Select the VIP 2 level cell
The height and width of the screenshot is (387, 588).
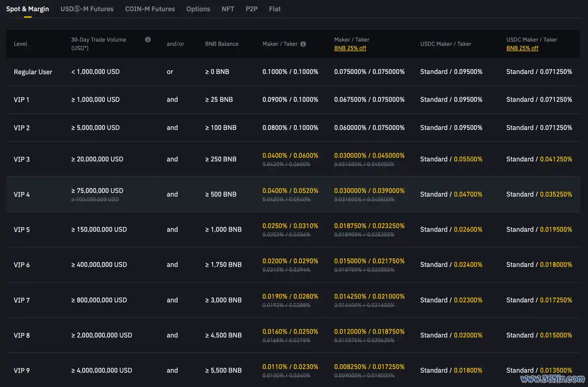click(22, 128)
